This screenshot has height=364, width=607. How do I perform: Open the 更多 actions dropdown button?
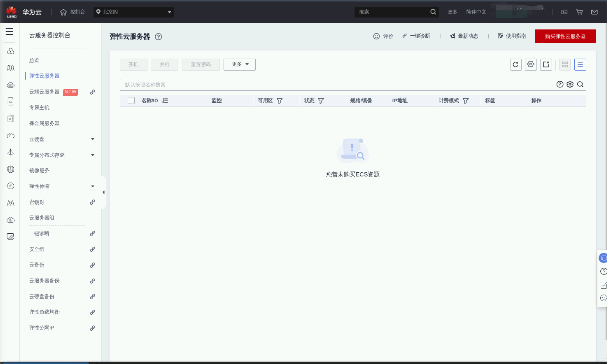tap(239, 64)
